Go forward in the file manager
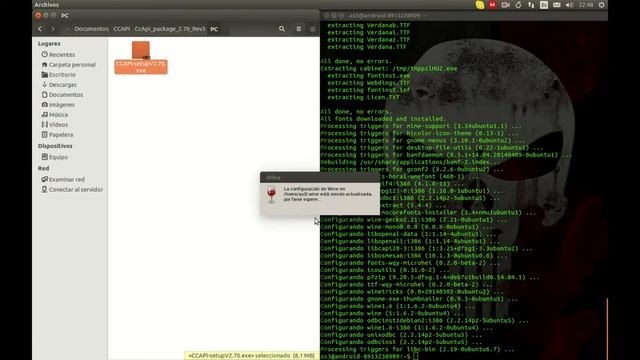Image resolution: width=640 pixels, height=360 pixels. click(x=53, y=29)
